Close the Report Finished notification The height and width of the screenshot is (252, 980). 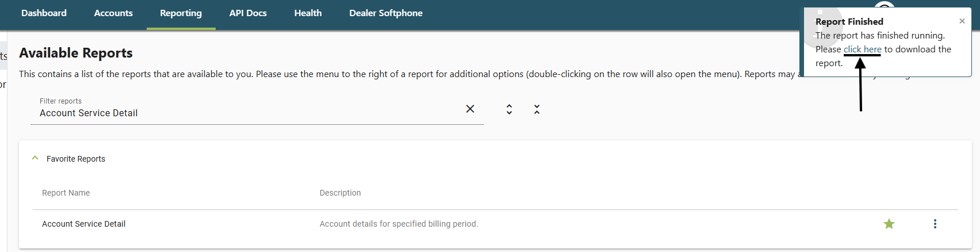[962, 21]
